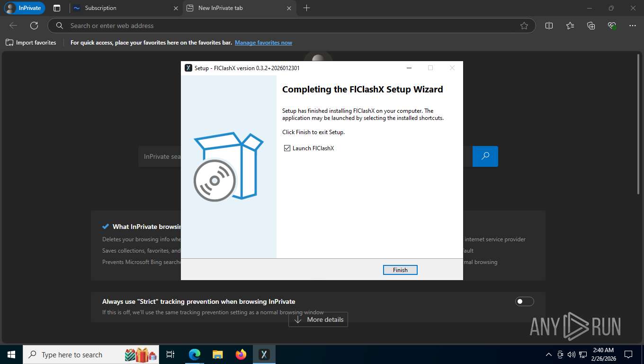The height and width of the screenshot is (364, 644).
Task: Add page to favorites with star icon
Action: coord(524,26)
